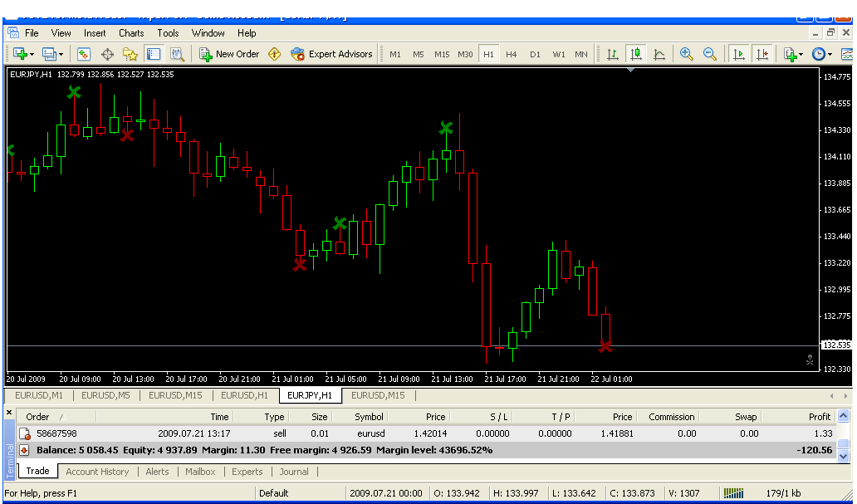The height and width of the screenshot is (504, 857).
Task: Switch chart to bar chart style
Action: click(613, 54)
